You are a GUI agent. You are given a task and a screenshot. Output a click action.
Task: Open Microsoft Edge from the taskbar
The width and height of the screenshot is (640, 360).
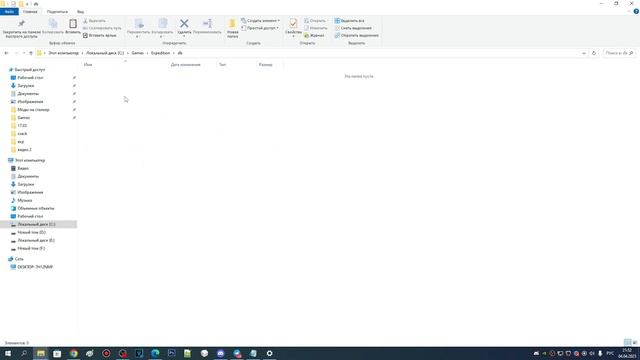(x=155, y=353)
